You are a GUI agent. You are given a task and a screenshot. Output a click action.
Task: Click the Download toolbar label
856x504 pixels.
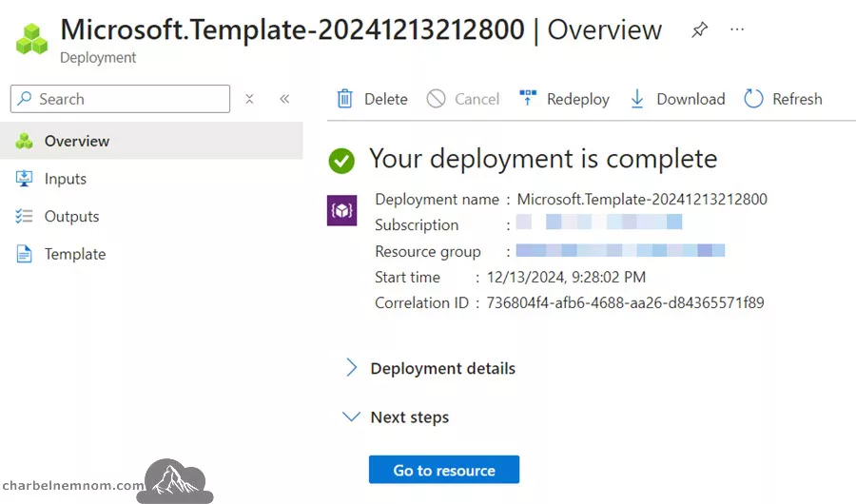691,99
